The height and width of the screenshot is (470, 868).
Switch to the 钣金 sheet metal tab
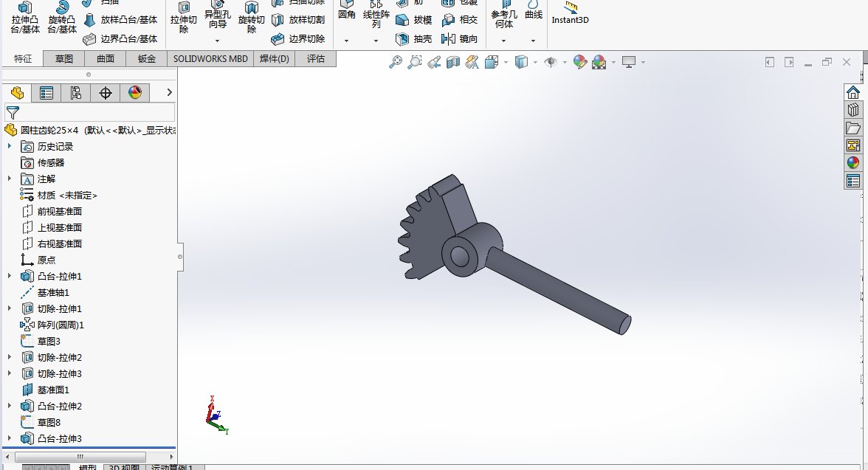tap(147, 59)
